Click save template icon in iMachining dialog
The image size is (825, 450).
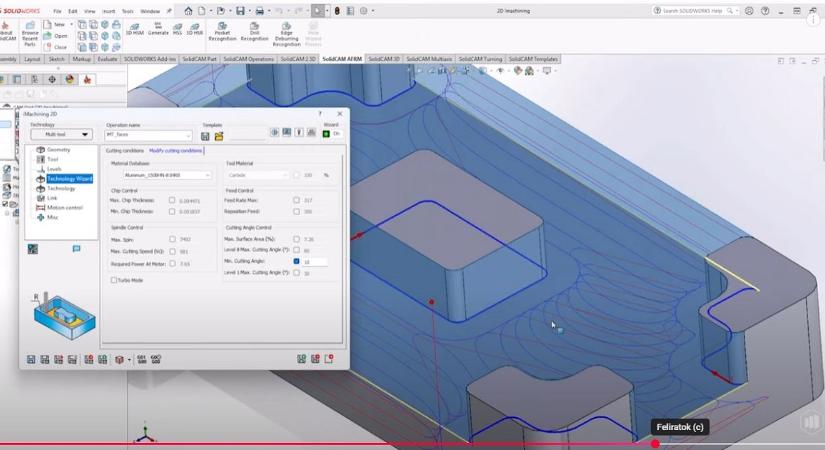click(x=205, y=136)
